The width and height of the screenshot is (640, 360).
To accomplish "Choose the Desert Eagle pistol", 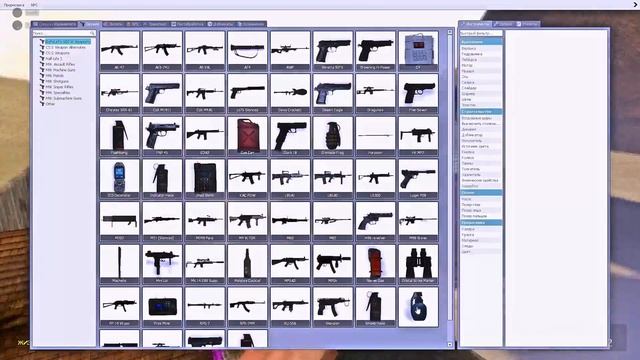I will coord(333,93).
